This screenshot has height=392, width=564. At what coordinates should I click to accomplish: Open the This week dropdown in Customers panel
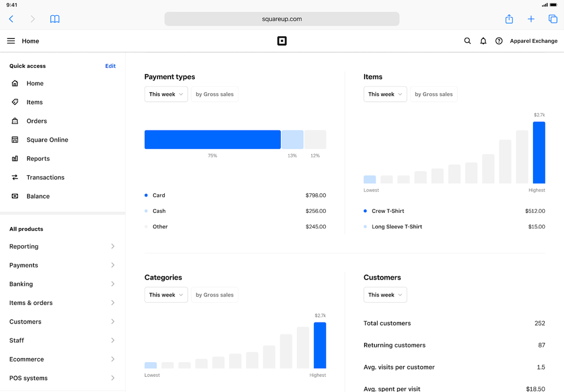pyautogui.click(x=385, y=294)
